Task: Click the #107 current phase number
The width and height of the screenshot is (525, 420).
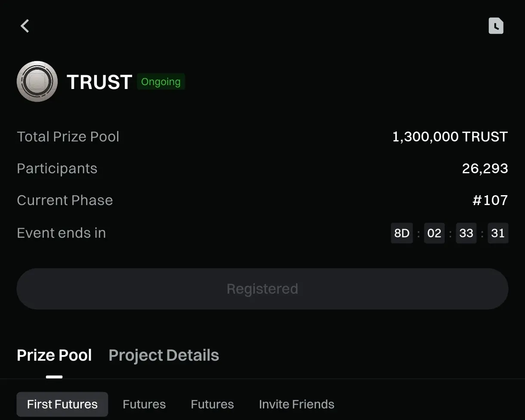Action: (490, 200)
